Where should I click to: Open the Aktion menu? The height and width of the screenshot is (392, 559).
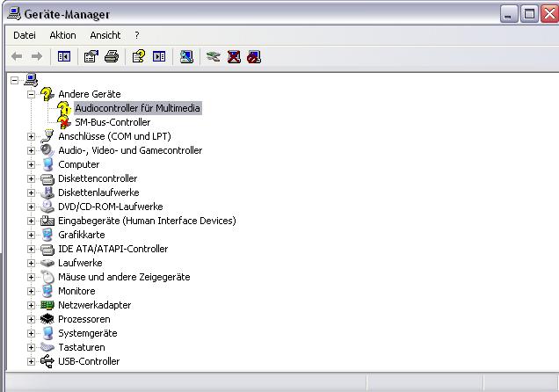[x=62, y=35]
